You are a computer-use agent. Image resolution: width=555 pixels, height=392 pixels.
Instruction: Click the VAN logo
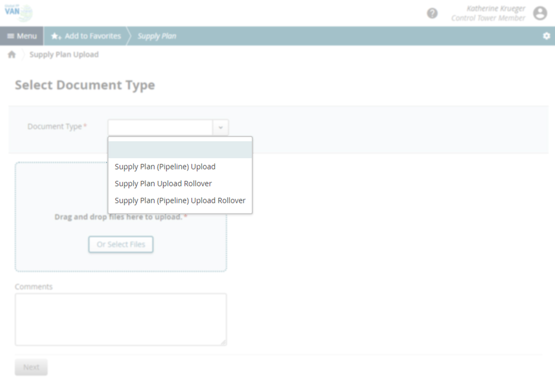coord(18,12)
